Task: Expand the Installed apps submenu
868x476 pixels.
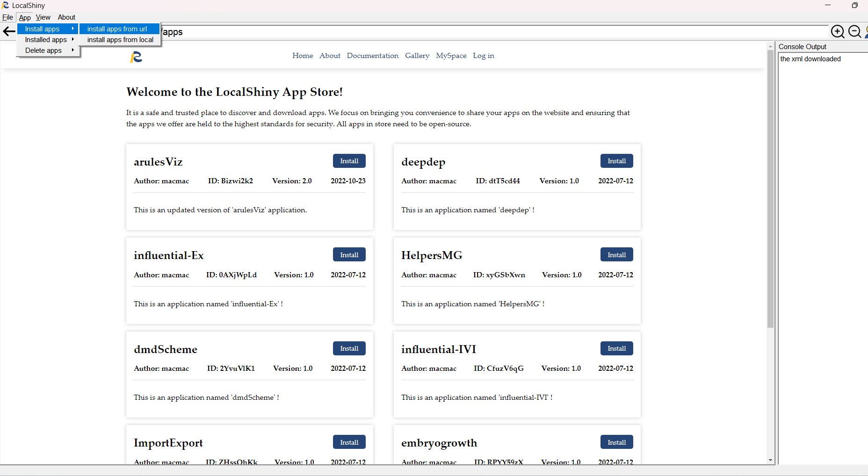Action: (48, 40)
